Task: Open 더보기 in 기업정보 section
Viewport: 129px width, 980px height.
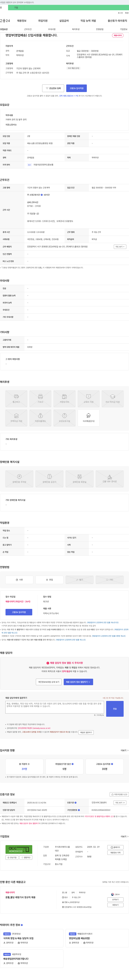Action: click(124, 837)
